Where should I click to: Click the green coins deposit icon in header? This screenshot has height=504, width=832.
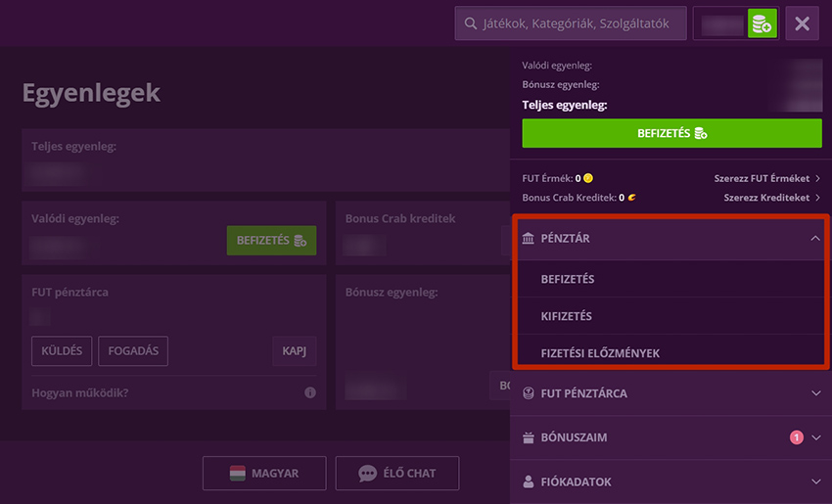click(x=762, y=23)
